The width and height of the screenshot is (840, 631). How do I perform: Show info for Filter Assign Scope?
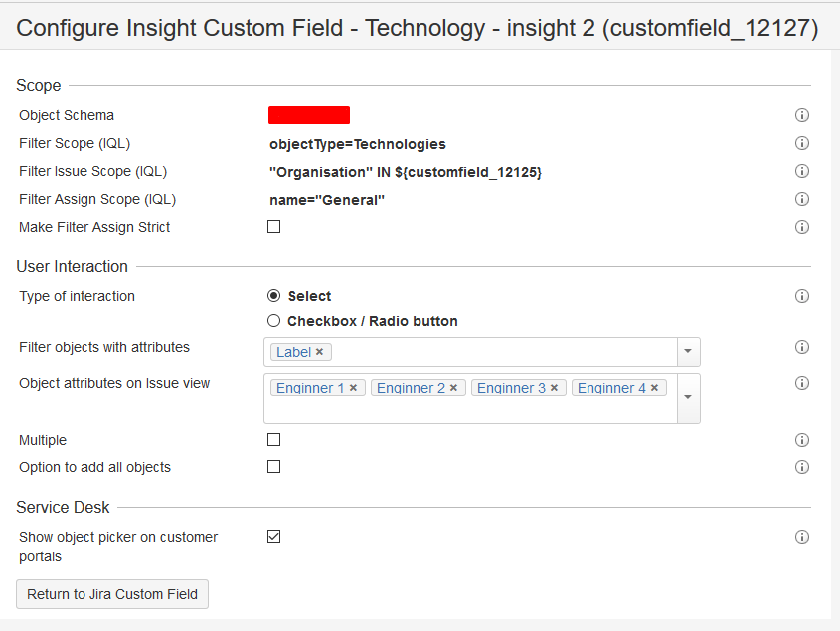coord(801,199)
